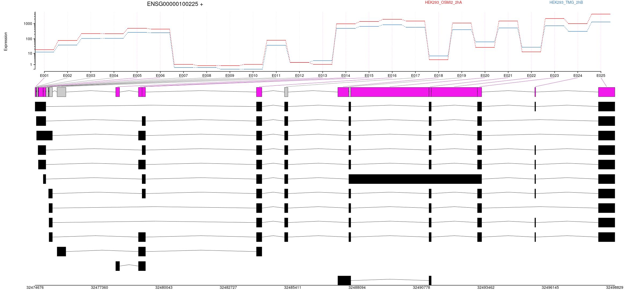The image size is (644, 292).
Task: Select the large magenta exon block in gene model
Action: tap(390, 92)
